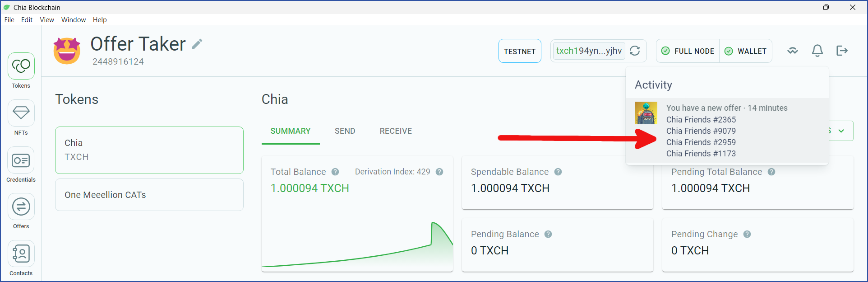
Task: Click the Total Balance help icon
Action: tap(335, 172)
